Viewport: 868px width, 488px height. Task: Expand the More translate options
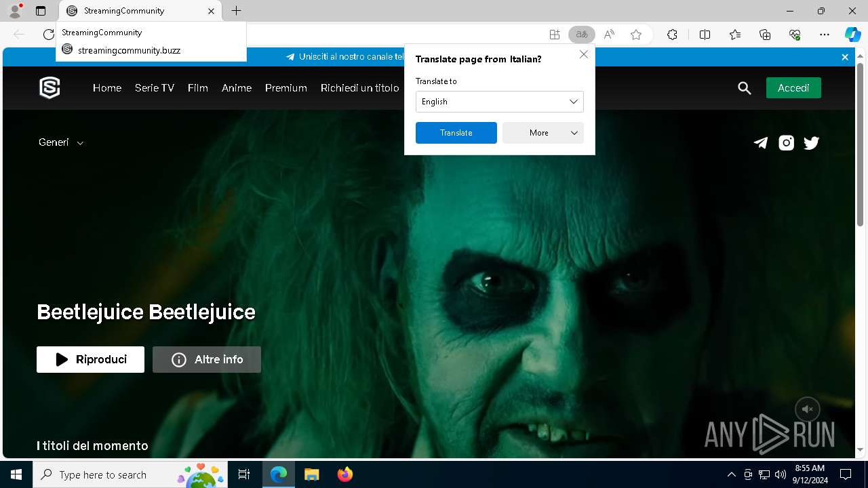[x=543, y=133]
